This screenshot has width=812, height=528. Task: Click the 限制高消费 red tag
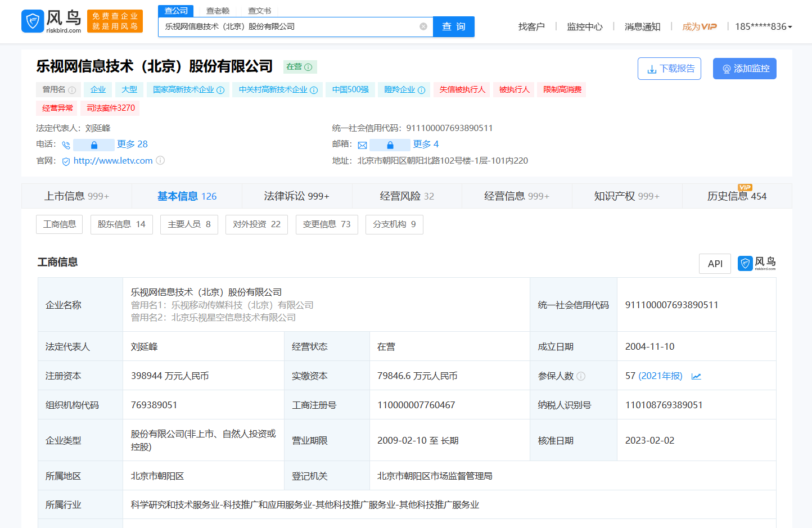point(562,90)
